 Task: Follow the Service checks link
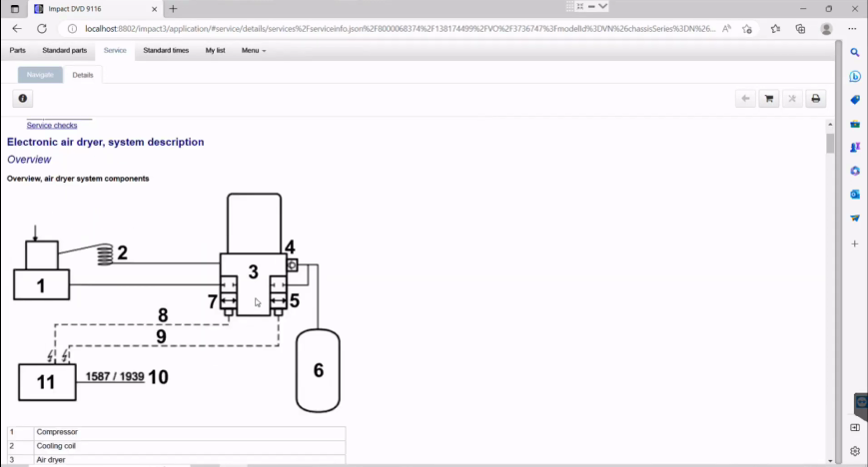point(52,126)
